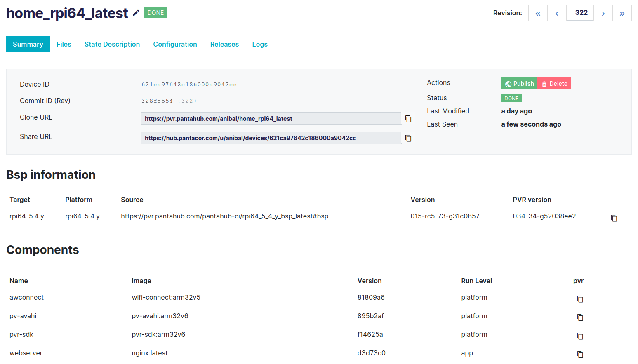Copy Bsp information row
Screen dimensions: 638x364
coord(614,218)
